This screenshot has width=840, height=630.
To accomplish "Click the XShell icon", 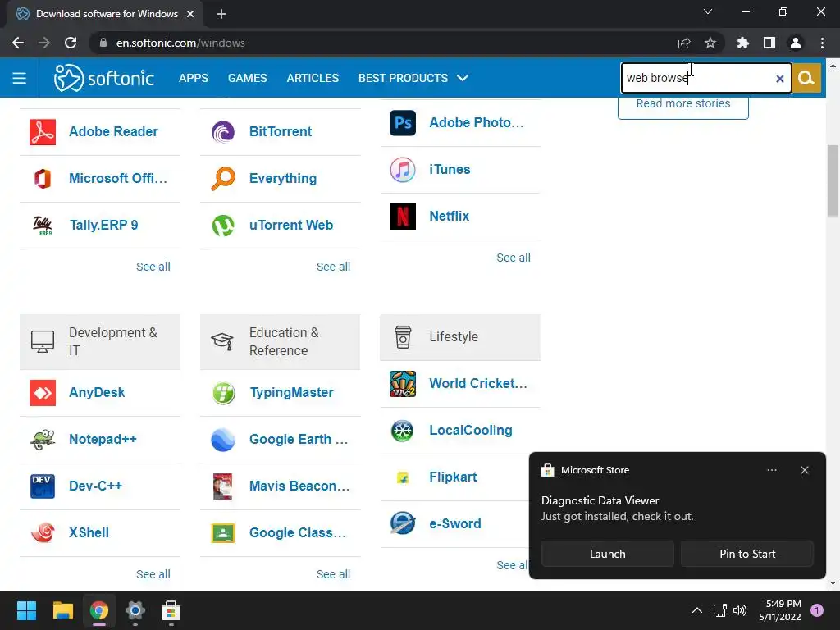I will (43, 533).
